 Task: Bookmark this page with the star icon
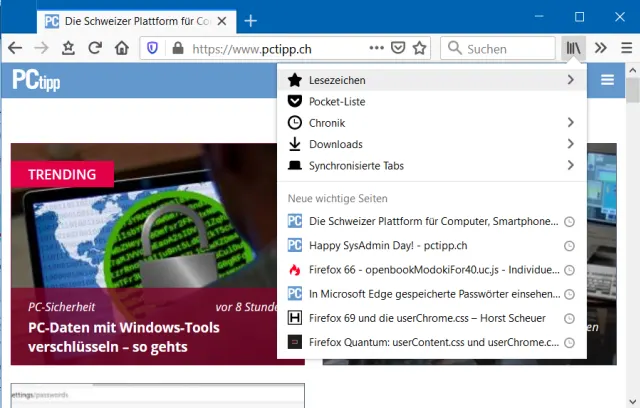coord(420,48)
